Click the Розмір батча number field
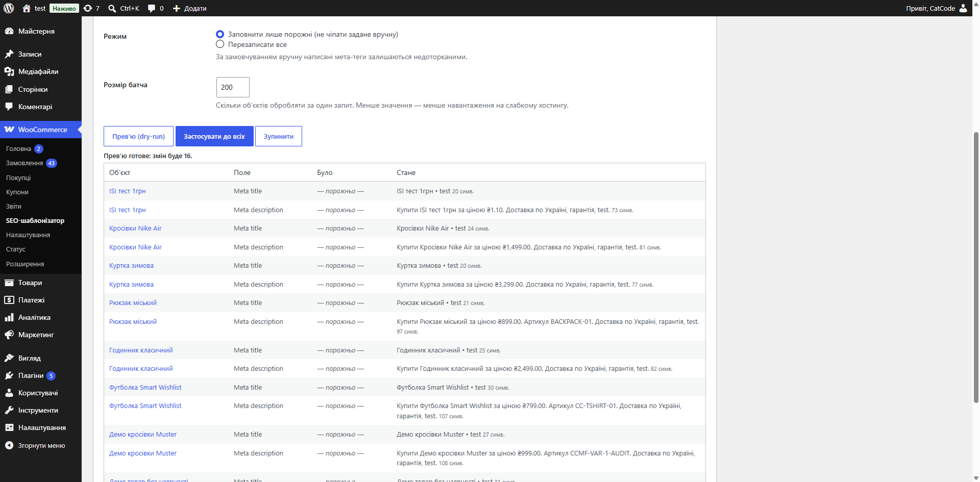Screen dimensions: 980x482 [x=233, y=87]
